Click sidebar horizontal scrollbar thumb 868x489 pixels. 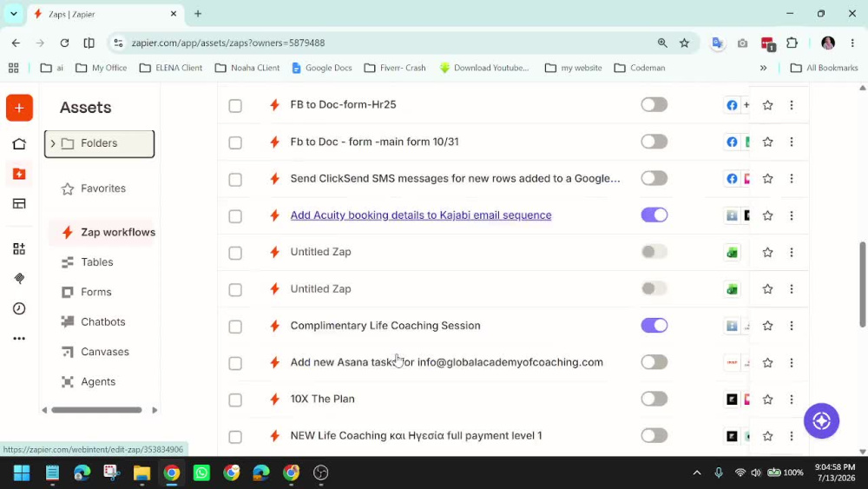[97, 410]
